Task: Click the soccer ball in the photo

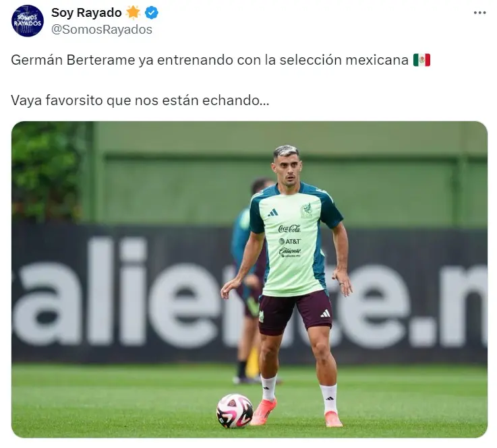Action: pos(235,411)
